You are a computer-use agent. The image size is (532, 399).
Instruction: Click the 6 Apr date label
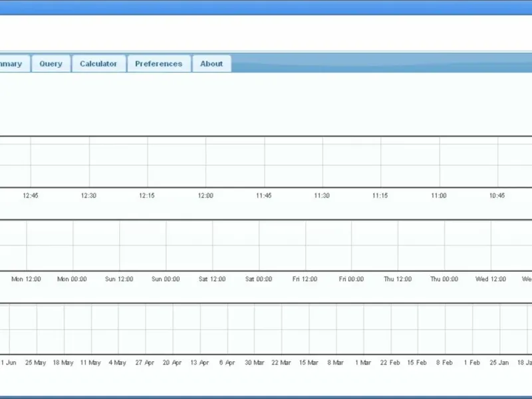pyautogui.click(x=227, y=362)
